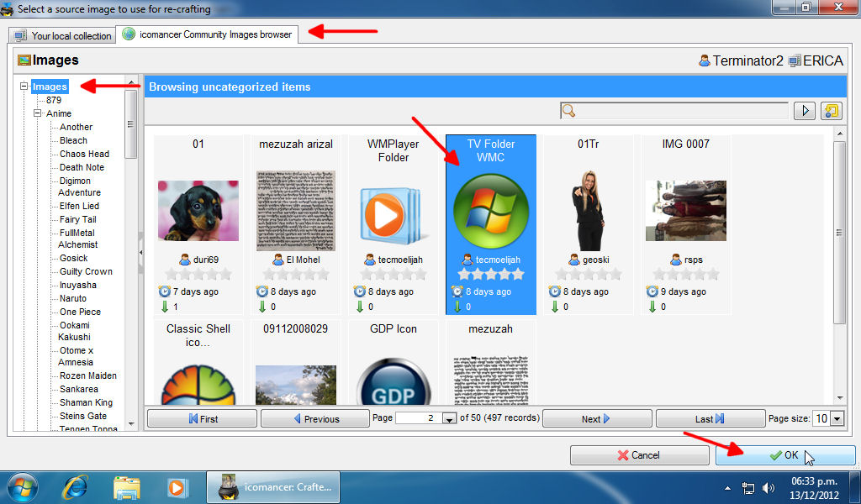This screenshot has width=861, height=504.
Task: Select the 879 tree item
Action: click(54, 100)
